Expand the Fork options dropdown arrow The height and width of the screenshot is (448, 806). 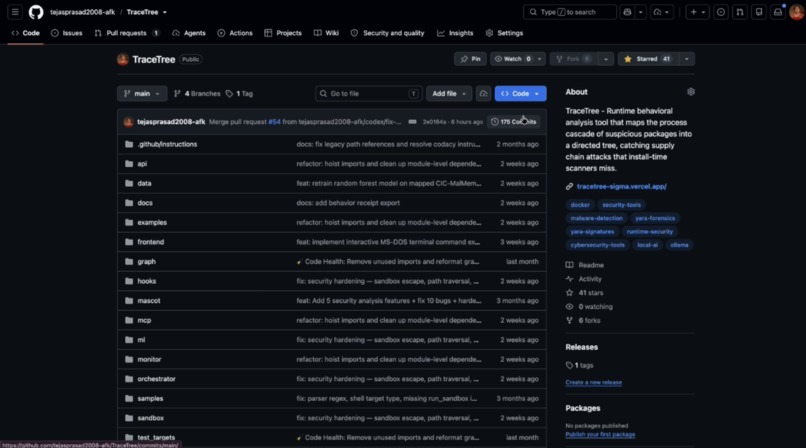pos(606,59)
